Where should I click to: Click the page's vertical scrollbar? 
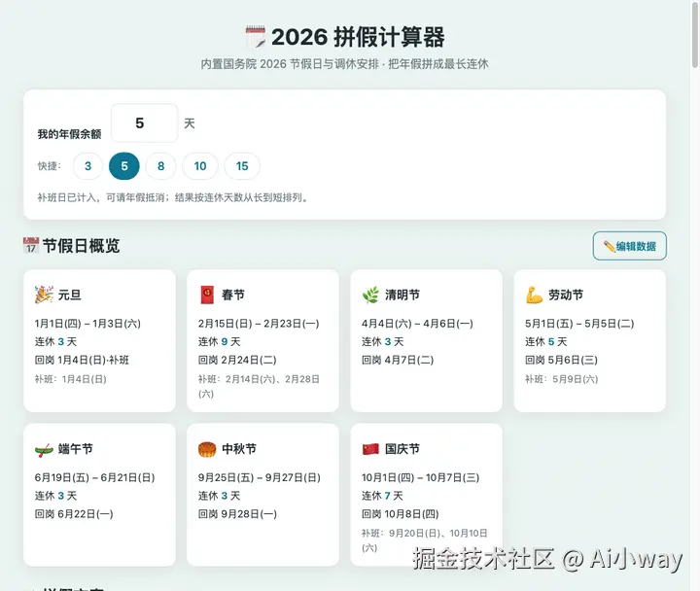tap(695, 34)
